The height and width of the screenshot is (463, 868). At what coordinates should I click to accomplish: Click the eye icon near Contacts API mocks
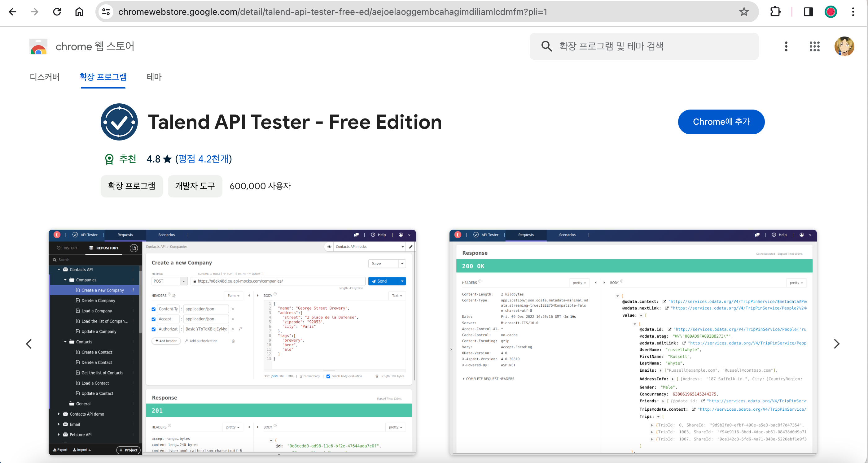[x=329, y=247]
